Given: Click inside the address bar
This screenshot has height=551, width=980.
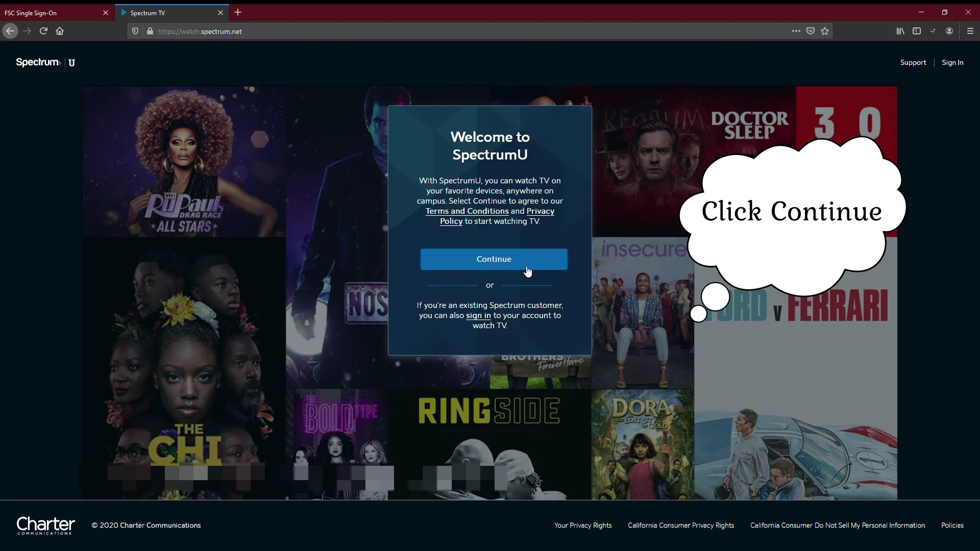Looking at the screenshot, I should (357, 31).
